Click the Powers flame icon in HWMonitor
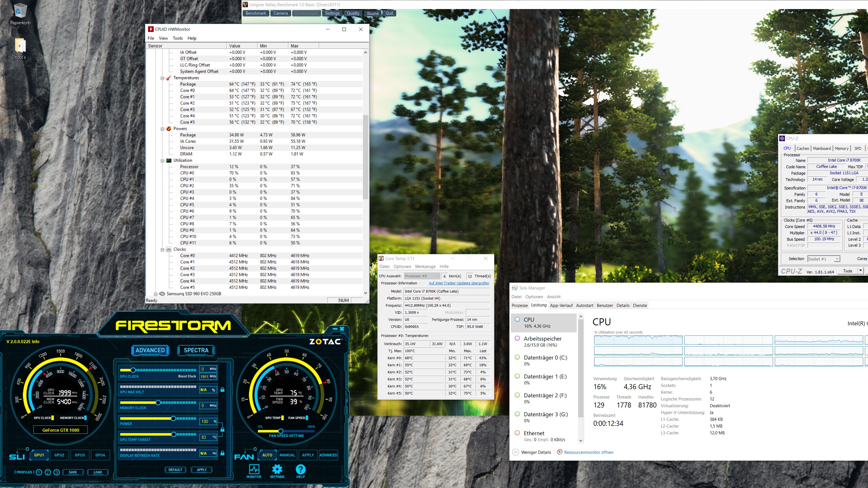Screen dimensions: 868x488 coord(169,129)
